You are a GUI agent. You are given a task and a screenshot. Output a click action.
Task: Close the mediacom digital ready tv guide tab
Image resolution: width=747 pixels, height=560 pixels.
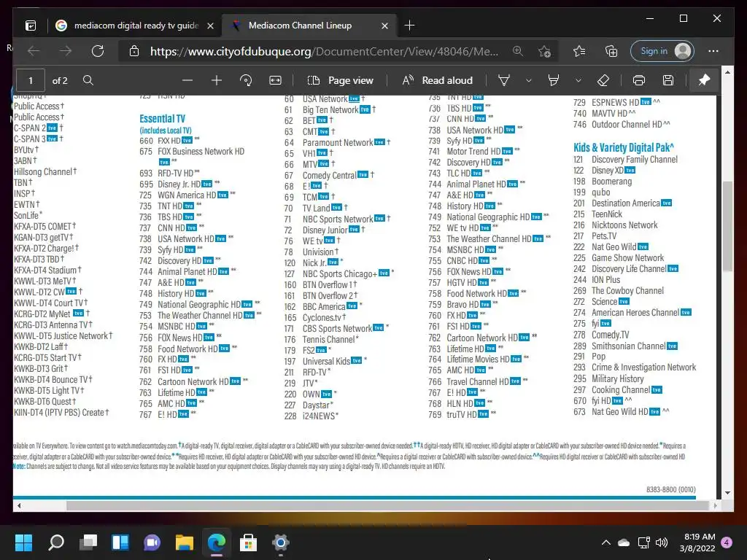click(x=210, y=26)
